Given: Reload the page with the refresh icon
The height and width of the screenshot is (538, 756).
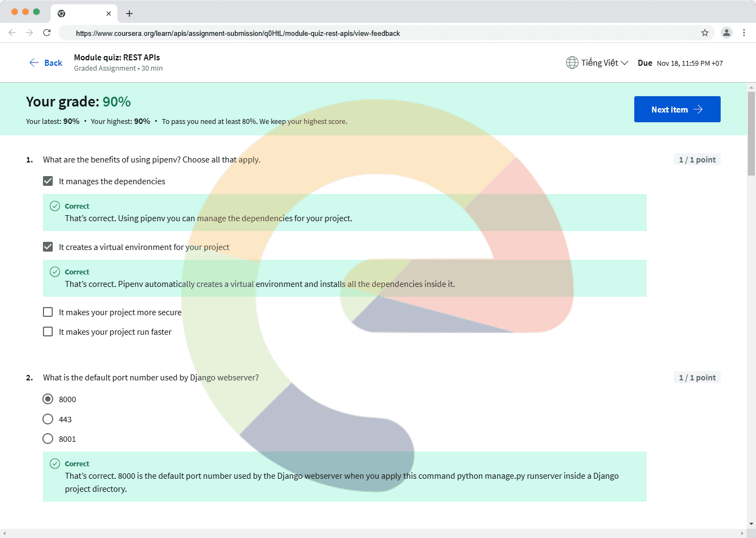Looking at the screenshot, I should [x=47, y=33].
